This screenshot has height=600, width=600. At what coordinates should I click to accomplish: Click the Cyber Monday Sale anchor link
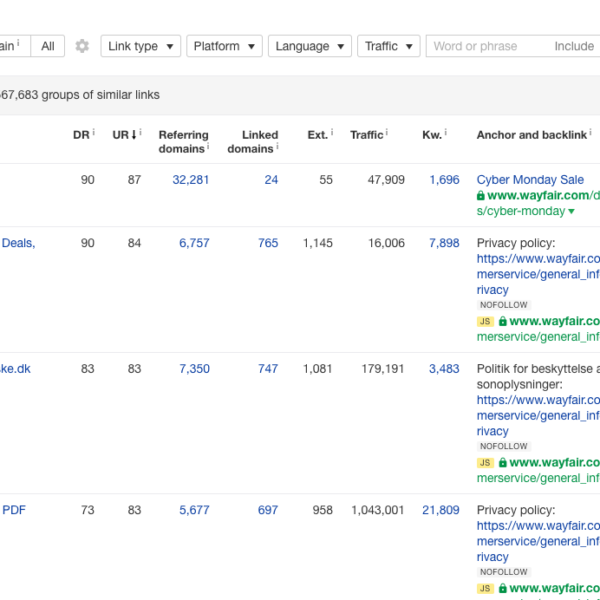(x=530, y=180)
